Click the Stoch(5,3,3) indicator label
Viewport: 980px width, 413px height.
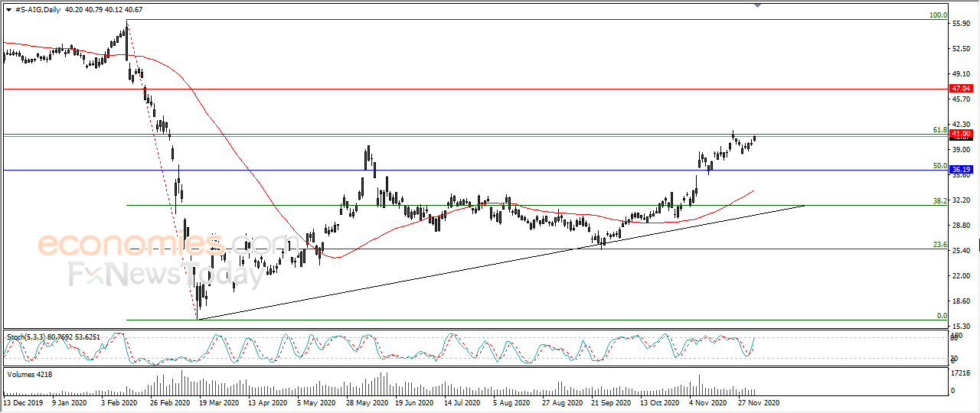point(29,336)
